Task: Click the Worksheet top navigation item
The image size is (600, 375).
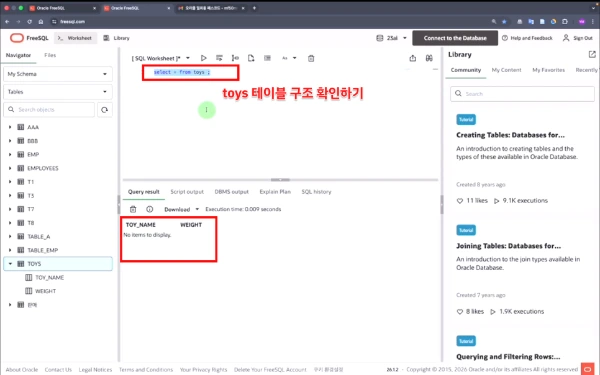Action: click(x=75, y=38)
